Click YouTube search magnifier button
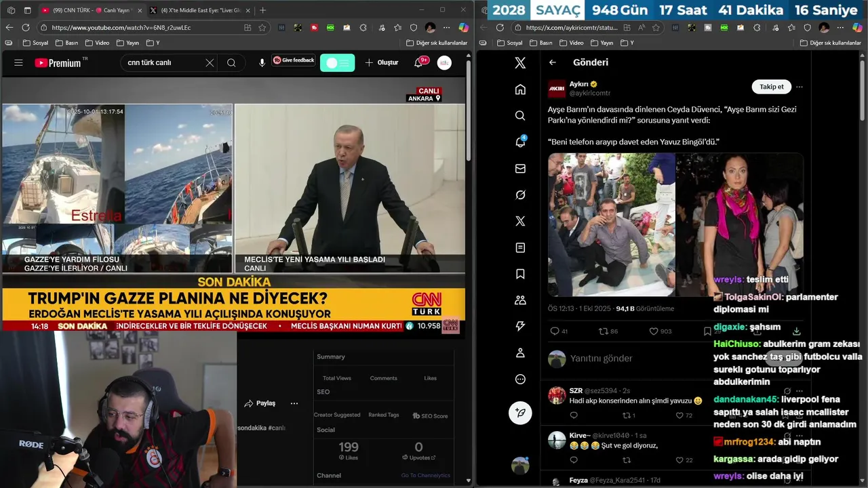Screen dimensions: 868x488 coord(231,62)
